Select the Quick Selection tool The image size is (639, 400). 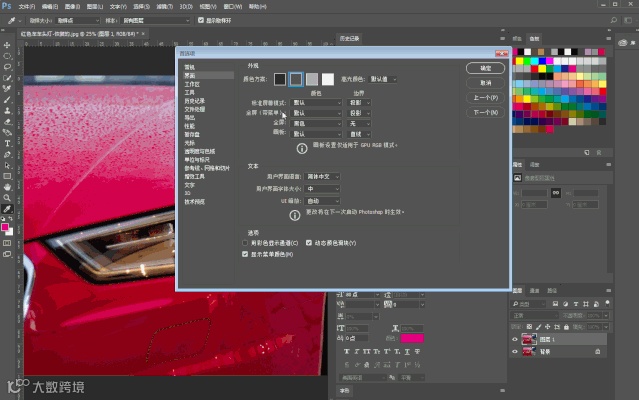[x=7, y=78]
